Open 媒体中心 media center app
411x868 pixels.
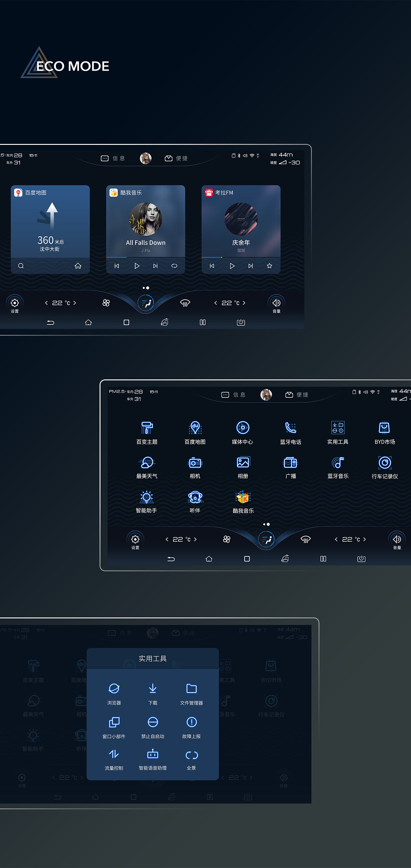242,433
